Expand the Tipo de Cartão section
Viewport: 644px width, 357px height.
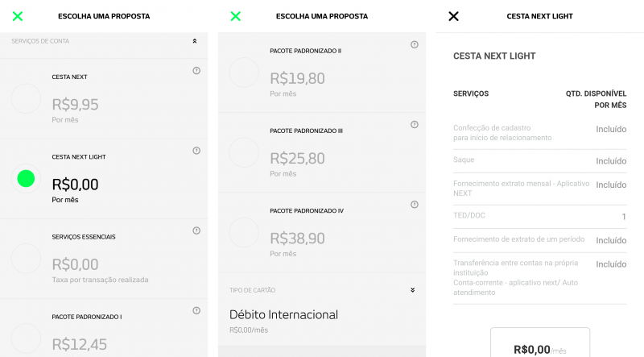coord(412,290)
